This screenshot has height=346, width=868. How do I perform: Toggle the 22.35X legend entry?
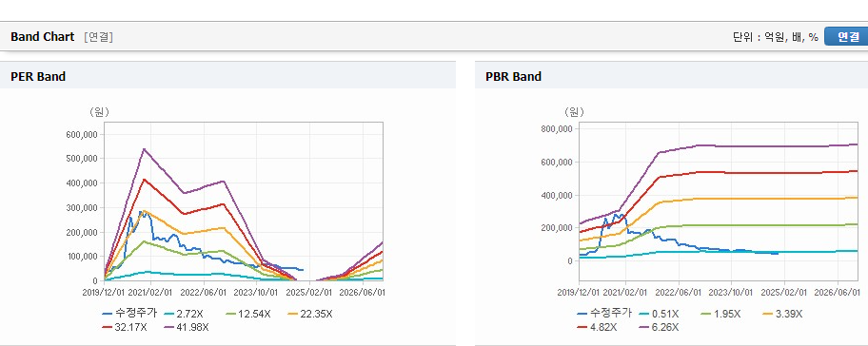point(309,314)
